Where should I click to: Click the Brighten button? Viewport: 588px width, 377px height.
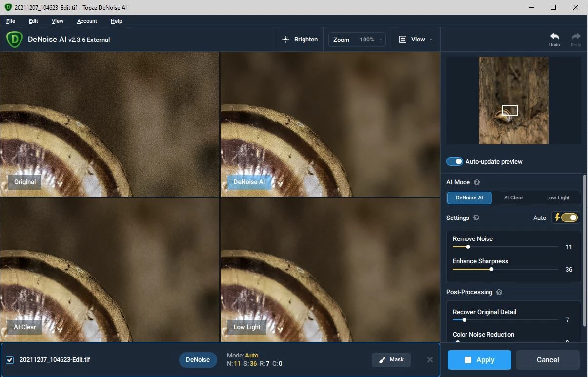[x=299, y=40]
